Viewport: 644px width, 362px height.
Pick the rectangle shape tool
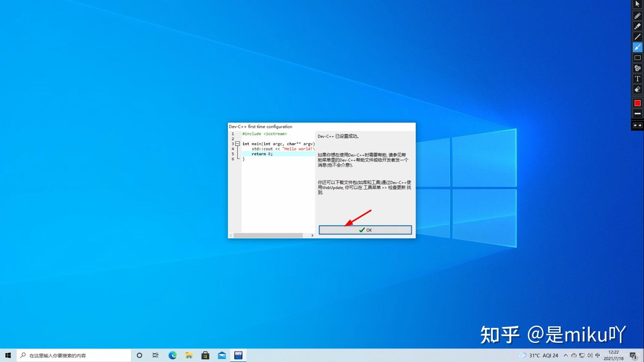point(638,58)
